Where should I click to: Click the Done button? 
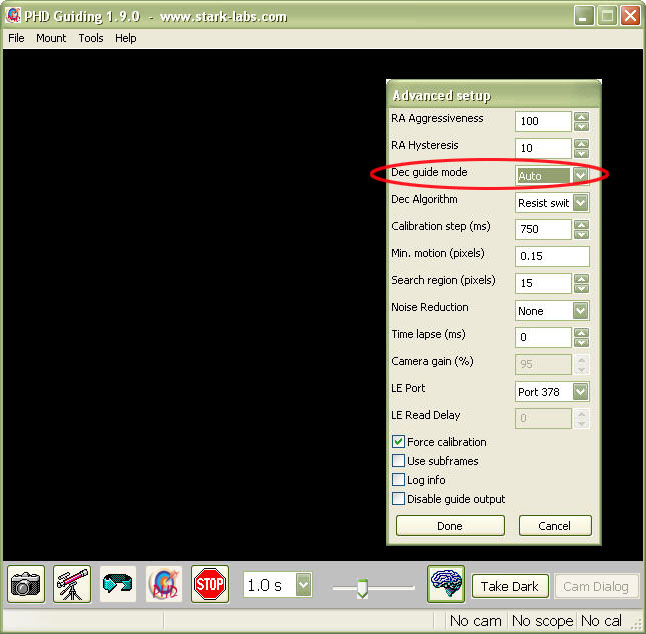click(450, 526)
